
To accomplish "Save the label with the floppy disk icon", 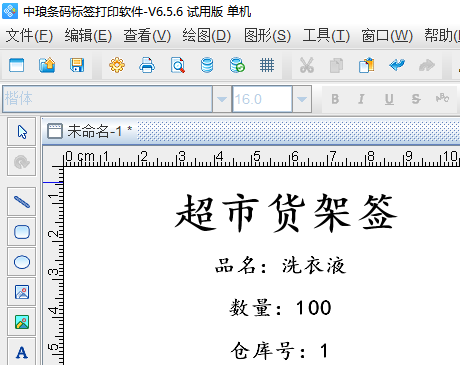I will 77,65.
